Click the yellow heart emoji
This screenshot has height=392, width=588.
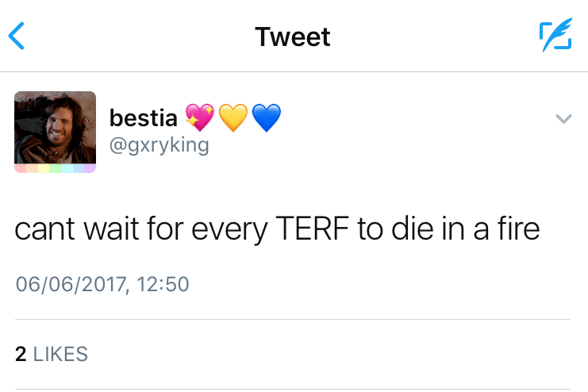(x=233, y=119)
